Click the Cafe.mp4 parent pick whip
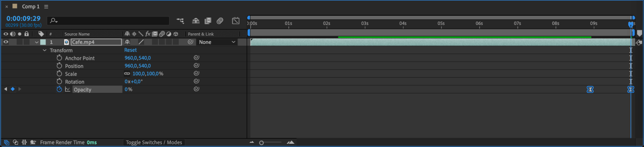This screenshot has height=147, width=644. [190, 42]
